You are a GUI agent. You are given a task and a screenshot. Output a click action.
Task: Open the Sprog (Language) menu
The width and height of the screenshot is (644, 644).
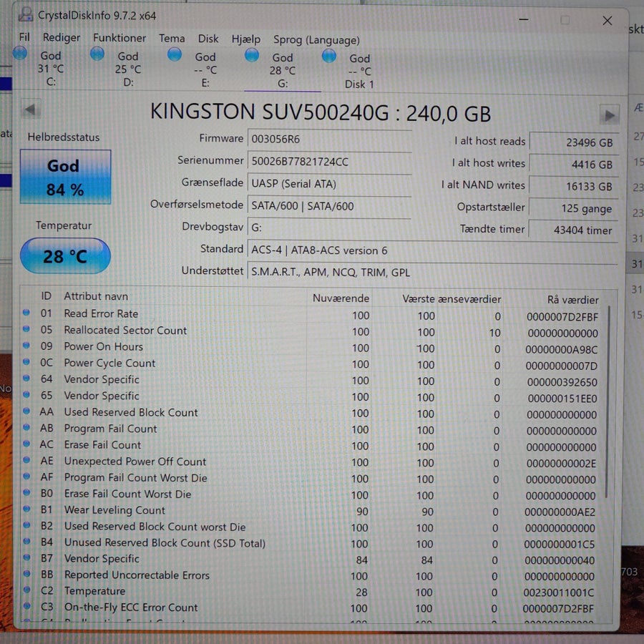tap(316, 40)
